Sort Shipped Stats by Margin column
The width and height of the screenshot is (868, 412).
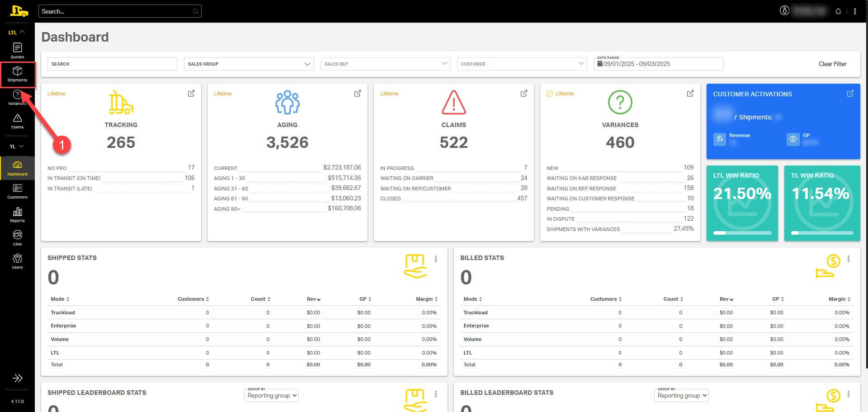(426, 299)
